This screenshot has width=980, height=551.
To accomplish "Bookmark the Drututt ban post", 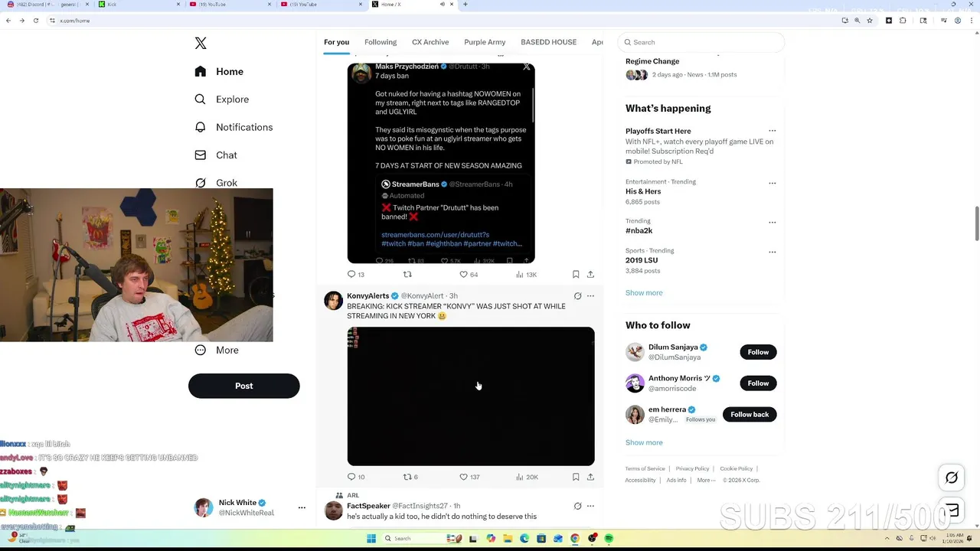I will [576, 274].
